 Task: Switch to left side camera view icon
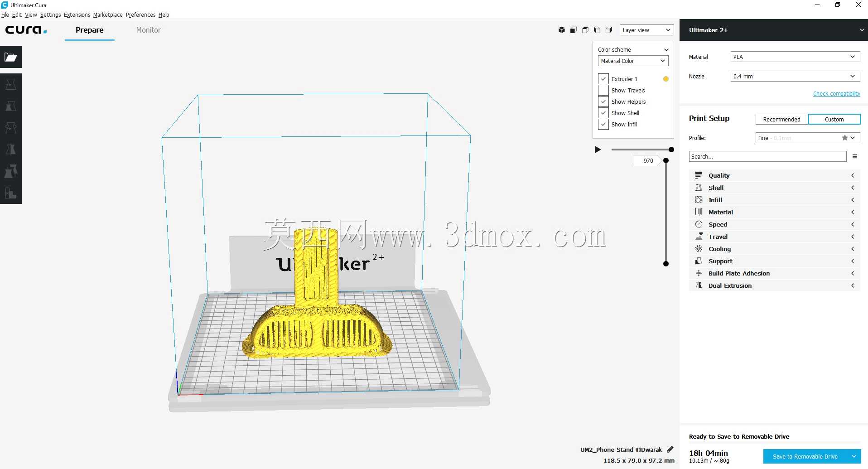pos(597,30)
